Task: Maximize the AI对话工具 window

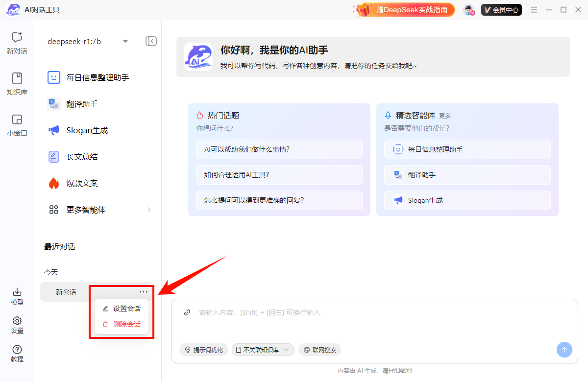Action: pos(563,10)
